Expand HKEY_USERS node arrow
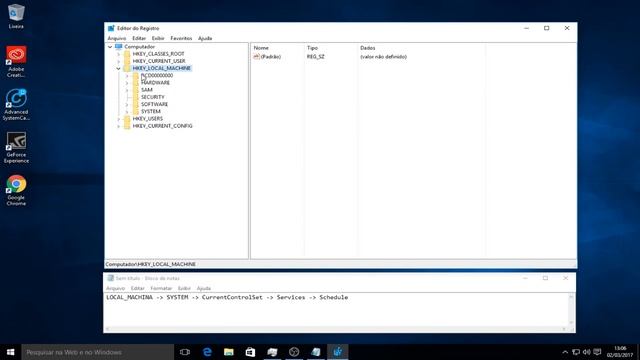This screenshot has height=360, width=640. (x=118, y=119)
